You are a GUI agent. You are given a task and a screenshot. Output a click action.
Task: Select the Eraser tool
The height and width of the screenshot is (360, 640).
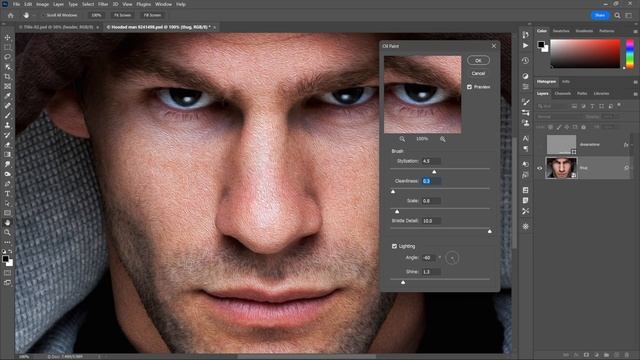point(7,145)
